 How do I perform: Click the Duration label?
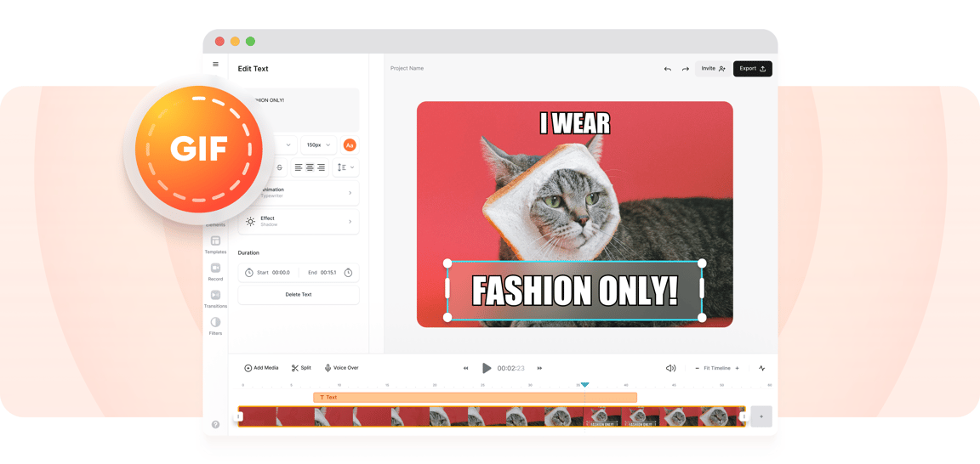248,253
